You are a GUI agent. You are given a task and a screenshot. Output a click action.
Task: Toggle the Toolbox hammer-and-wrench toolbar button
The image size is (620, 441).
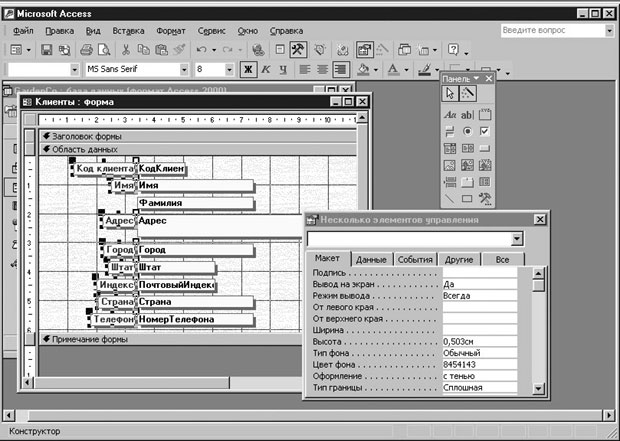point(298,50)
